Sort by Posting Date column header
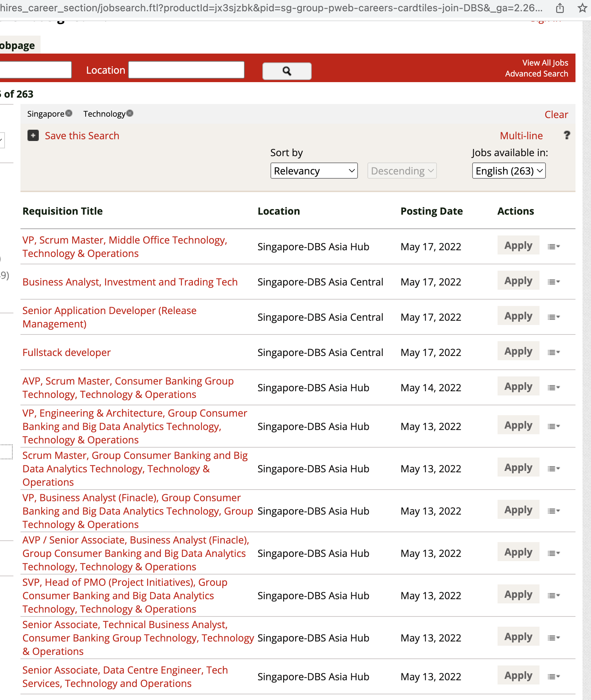The width and height of the screenshot is (591, 700). click(x=432, y=211)
